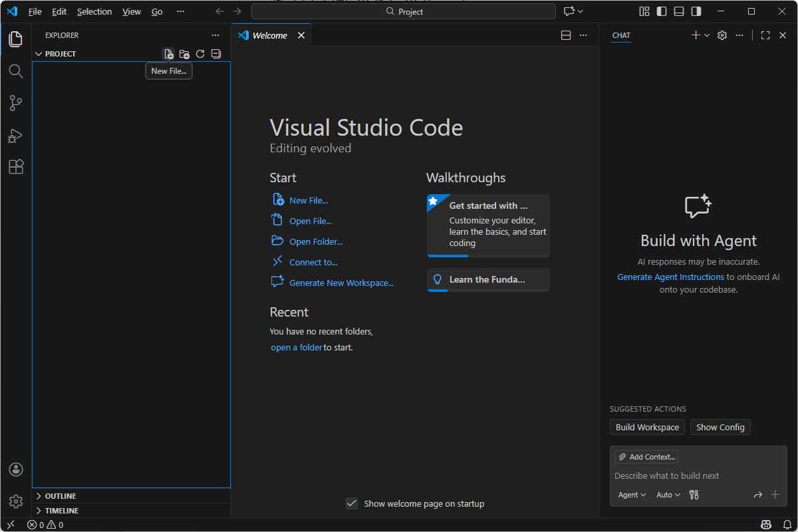Open Run and Debug view
The height and width of the screenshot is (532, 798).
click(16, 135)
